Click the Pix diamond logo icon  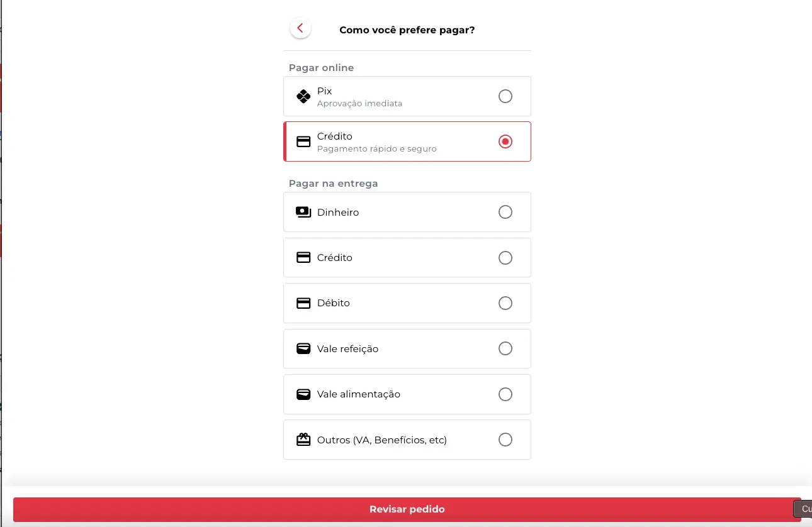pos(303,96)
